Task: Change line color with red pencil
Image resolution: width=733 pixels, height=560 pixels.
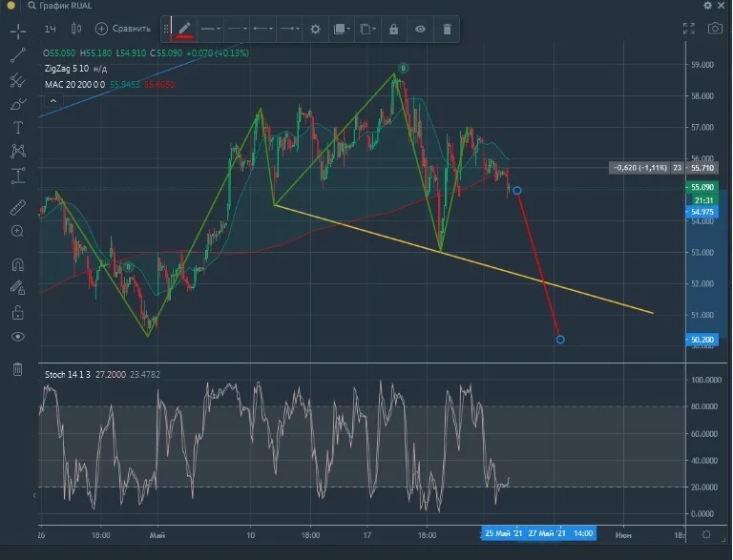Action: pyautogui.click(x=184, y=29)
